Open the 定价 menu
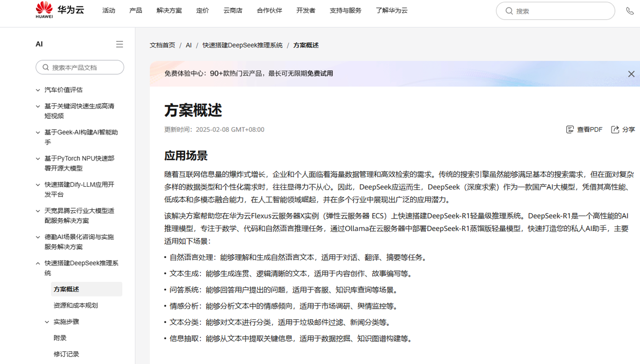 202,11
